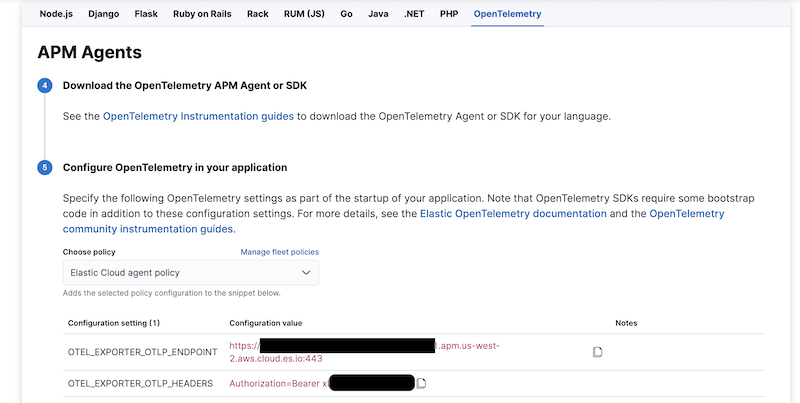Open the PHP tab
Screen dimensions: 800x403
click(x=449, y=15)
